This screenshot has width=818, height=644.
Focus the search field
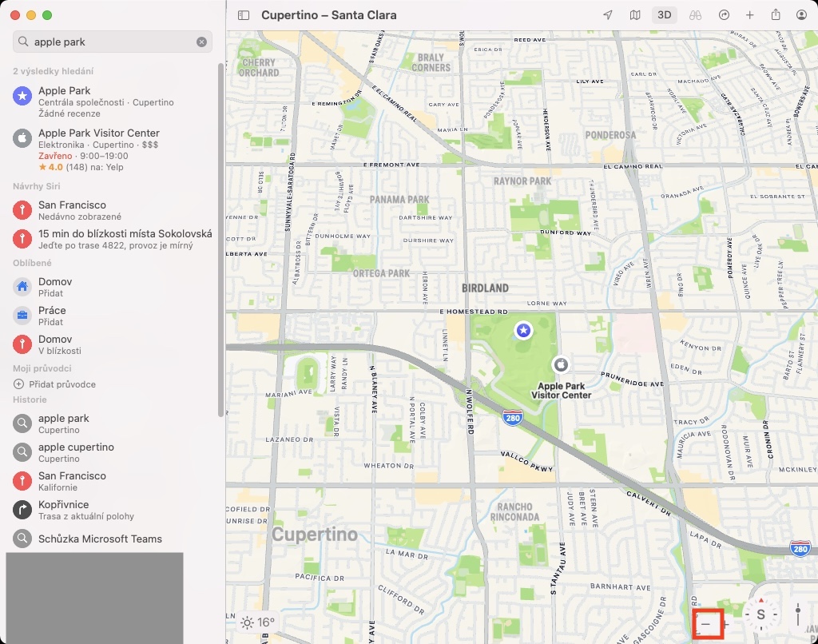pyautogui.click(x=112, y=42)
